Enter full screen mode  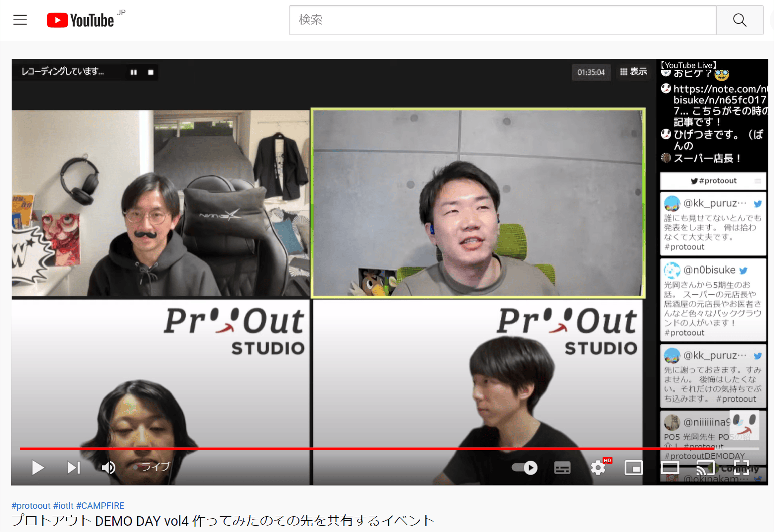[741, 468]
